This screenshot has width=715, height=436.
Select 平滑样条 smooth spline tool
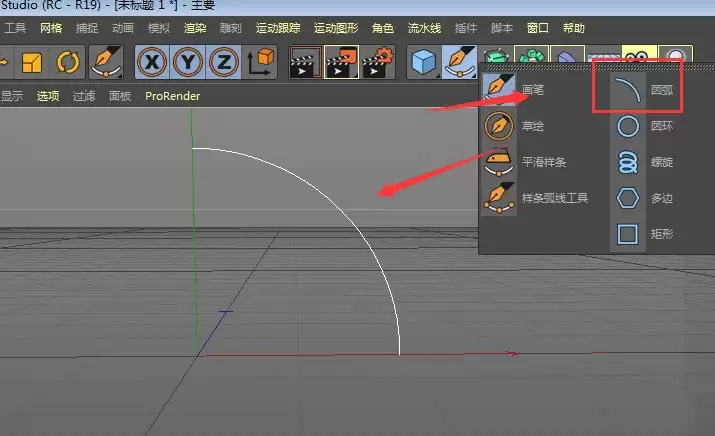(x=525, y=162)
